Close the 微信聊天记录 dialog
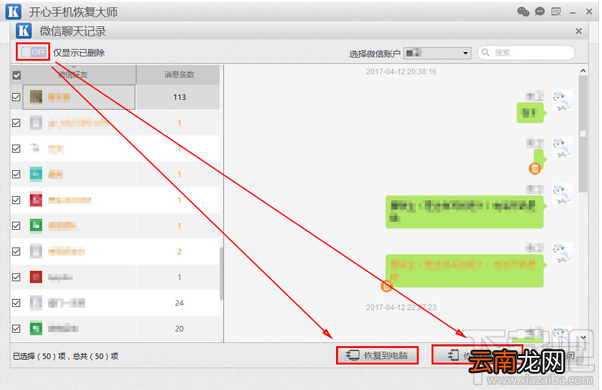This screenshot has height=390, width=602. [579, 31]
